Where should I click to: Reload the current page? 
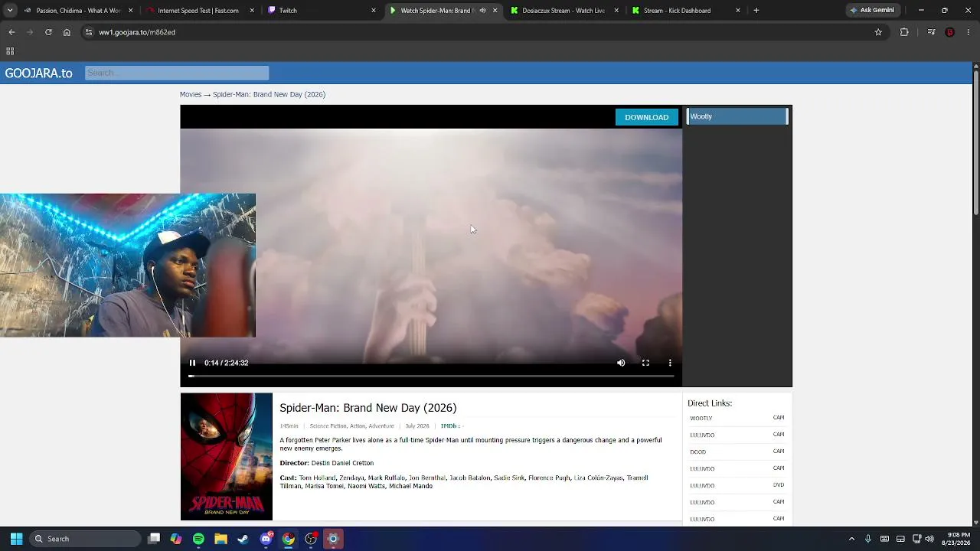click(x=48, y=32)
